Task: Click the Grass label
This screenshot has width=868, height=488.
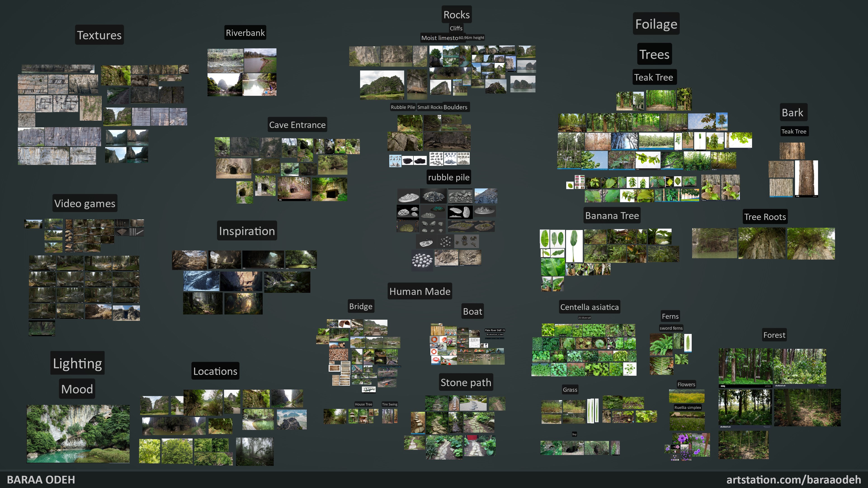Action: [570, 389]
